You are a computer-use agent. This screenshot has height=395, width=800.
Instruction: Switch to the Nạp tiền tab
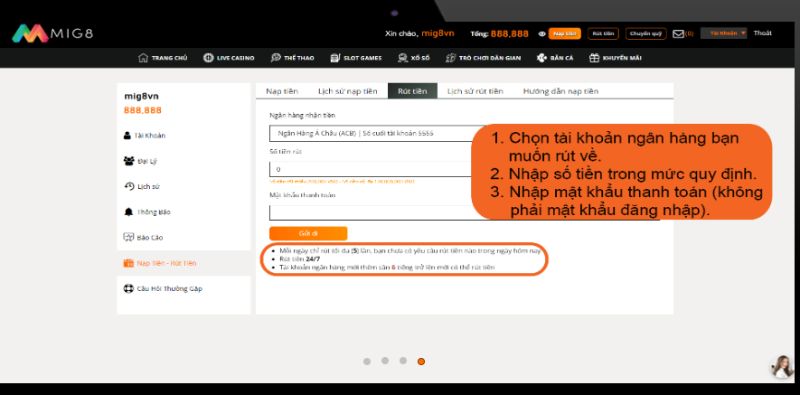[282, 91]
